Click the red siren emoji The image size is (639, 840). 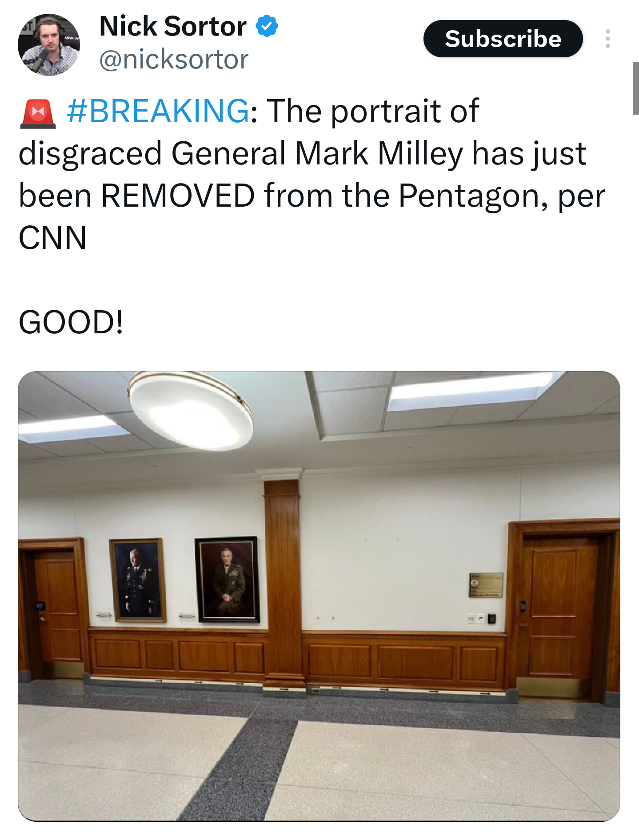[x=38, y=114]
